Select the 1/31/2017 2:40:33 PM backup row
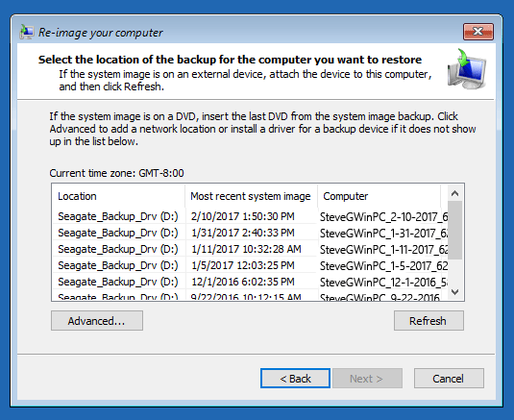This screenshot has width=514, height=420. click(x=251, y=233)
